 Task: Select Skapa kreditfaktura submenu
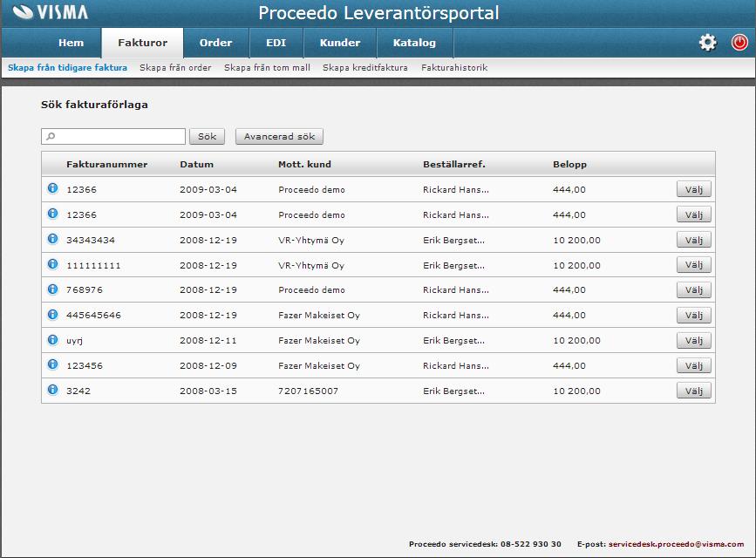(365, 67)
